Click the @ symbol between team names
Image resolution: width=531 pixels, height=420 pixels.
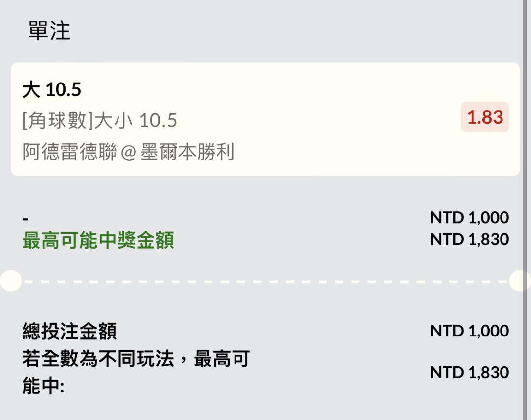tap(128, 152)
